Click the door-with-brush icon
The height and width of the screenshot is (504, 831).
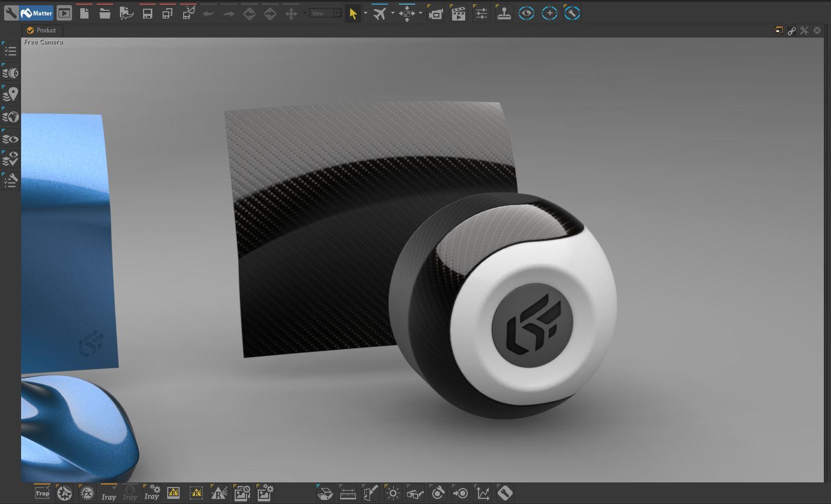370,493
